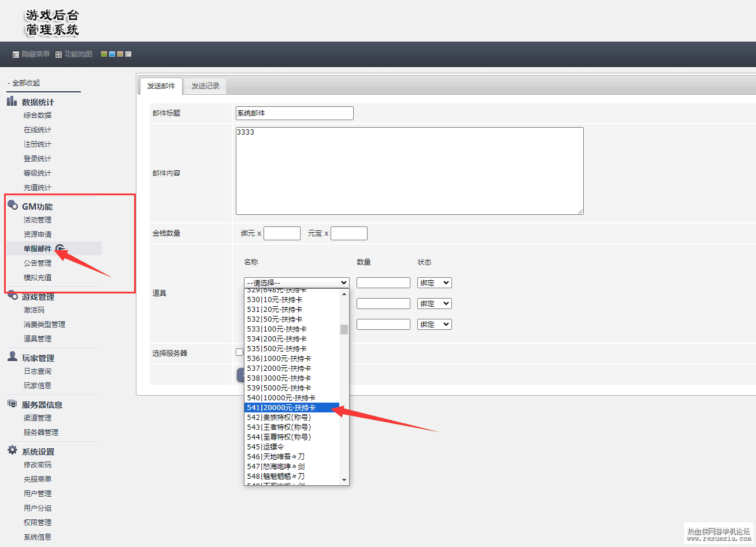The image size is (756, 547).
Task: Collapse the 系统设置 section header
Action: click(38, 452)
